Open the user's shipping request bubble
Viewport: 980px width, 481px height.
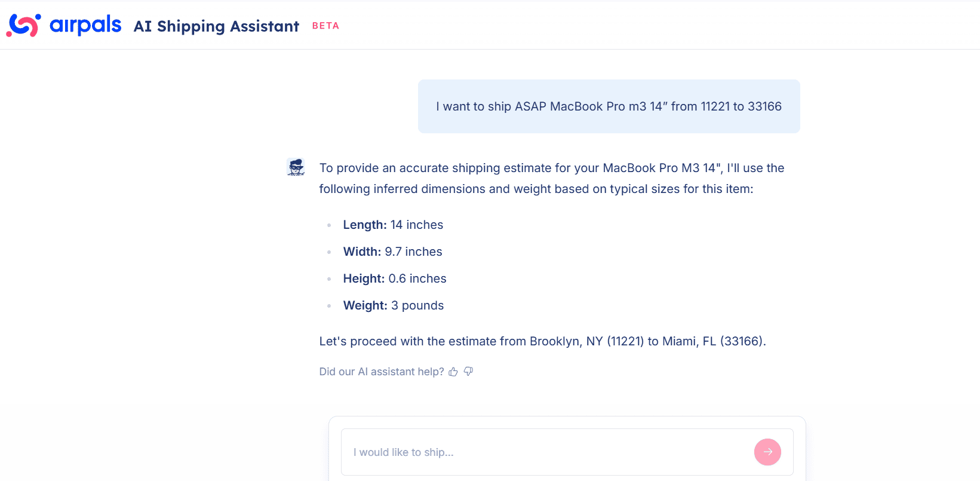click(609, 106)
